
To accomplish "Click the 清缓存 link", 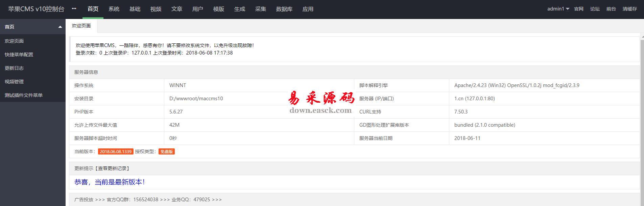I will point(629,9).
